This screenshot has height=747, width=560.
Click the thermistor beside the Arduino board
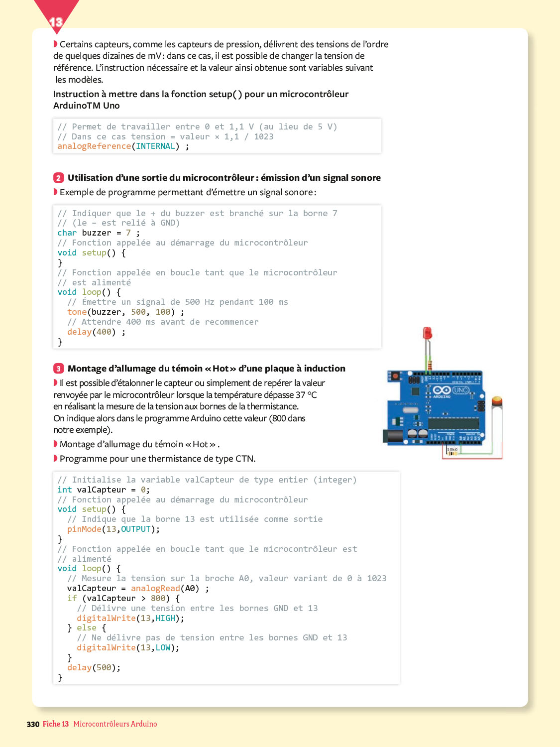click(496, 402)
